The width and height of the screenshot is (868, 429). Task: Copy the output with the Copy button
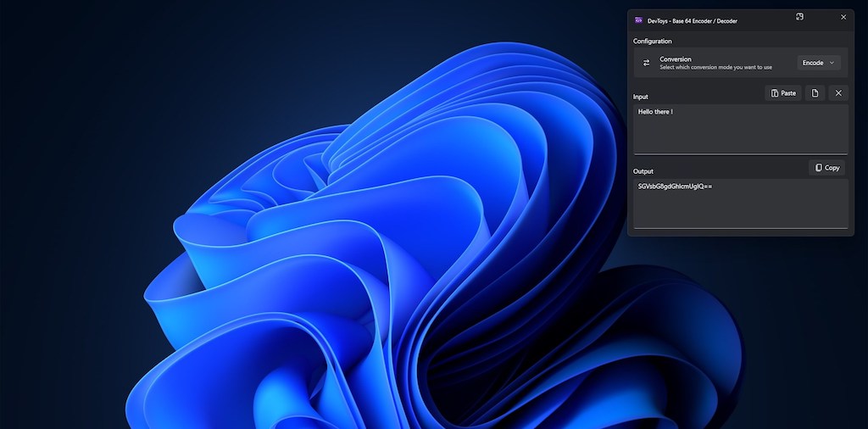click(826, 168)
